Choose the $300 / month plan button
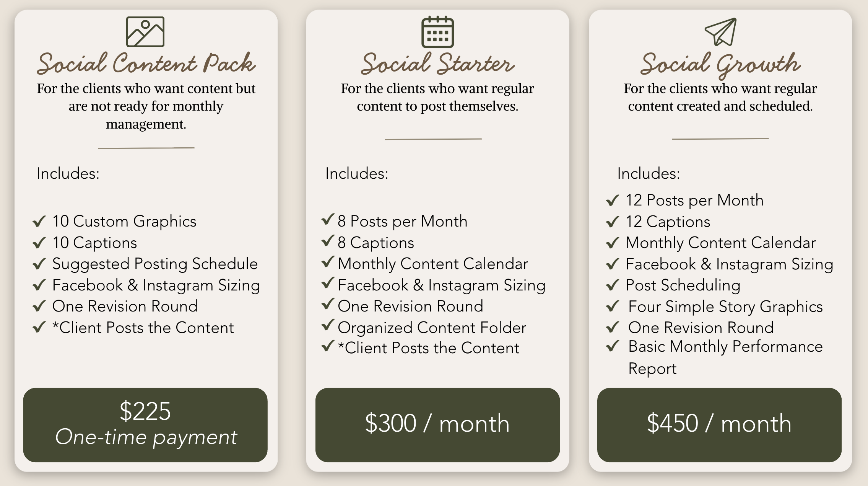This screenshot has height=486, width=868. point(437,425)
